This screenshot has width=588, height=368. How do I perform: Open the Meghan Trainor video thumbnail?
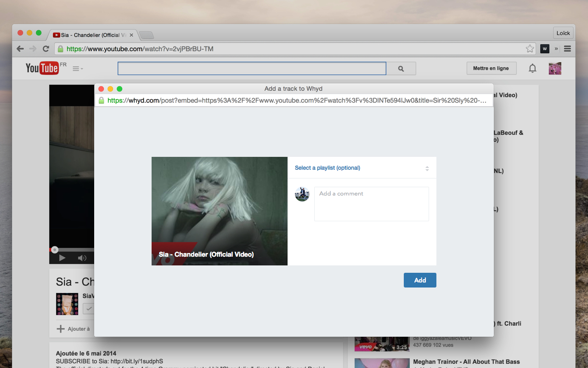(382, 363)
